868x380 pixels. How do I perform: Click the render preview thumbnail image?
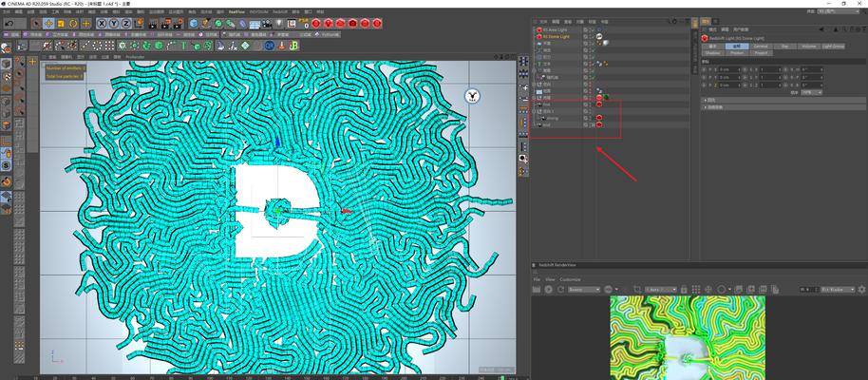coord(688,337)
